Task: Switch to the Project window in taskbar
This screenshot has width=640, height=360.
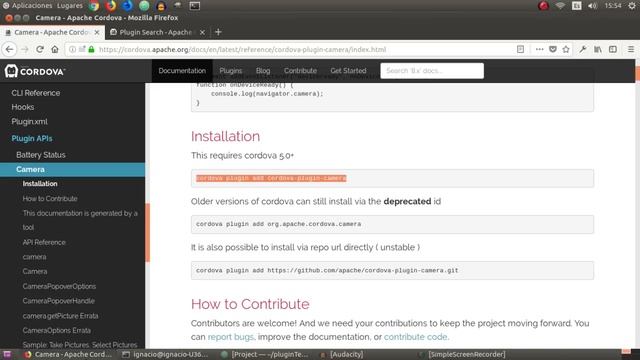Action: coord(265,354)
